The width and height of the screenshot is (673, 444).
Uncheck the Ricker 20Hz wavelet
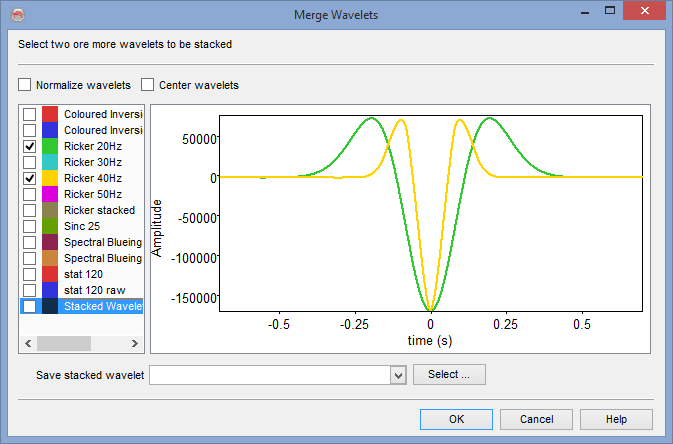point(30,146)
